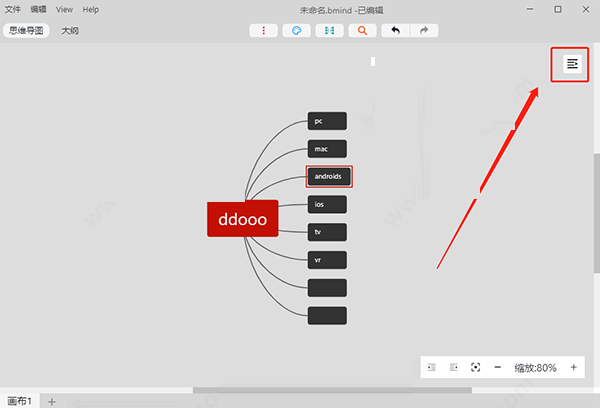This screenshot has height=408, width=600.
Task: Click the collapse-left outline icon in zoom bar
Action: coord(432,367)
